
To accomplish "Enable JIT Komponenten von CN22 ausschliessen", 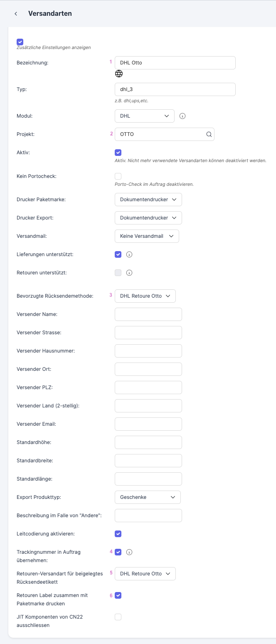I will (118, 617).
